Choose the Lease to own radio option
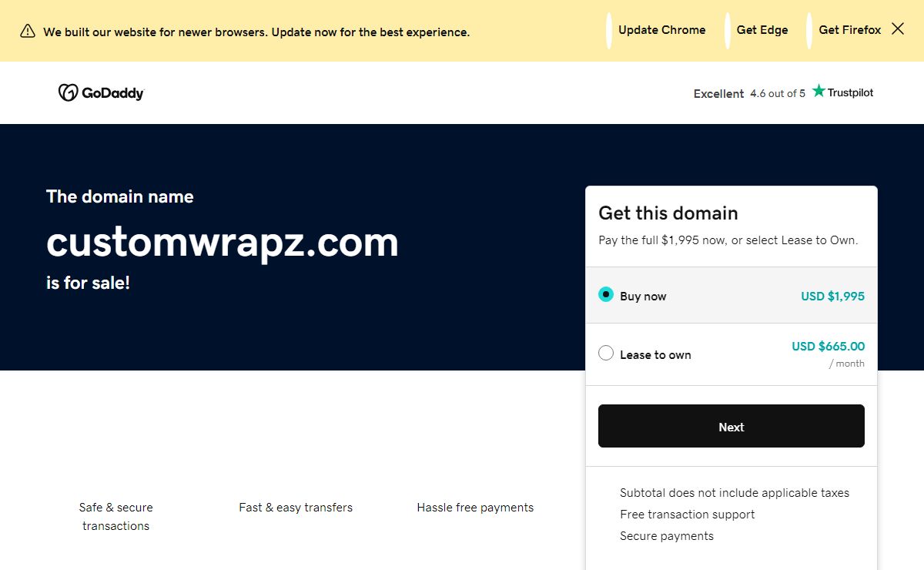The width and height of the screenshot is (924, 570). tap(606, 354)
